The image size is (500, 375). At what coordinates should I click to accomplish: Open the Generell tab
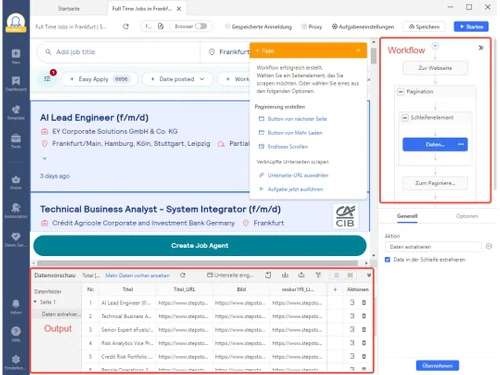(407, 216)
